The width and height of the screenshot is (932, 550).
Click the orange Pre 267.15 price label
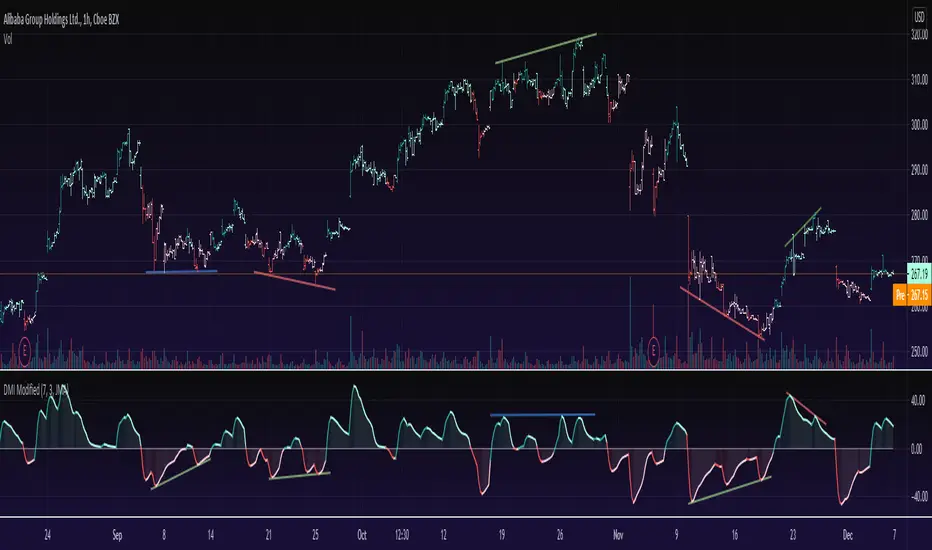point(912,295)
